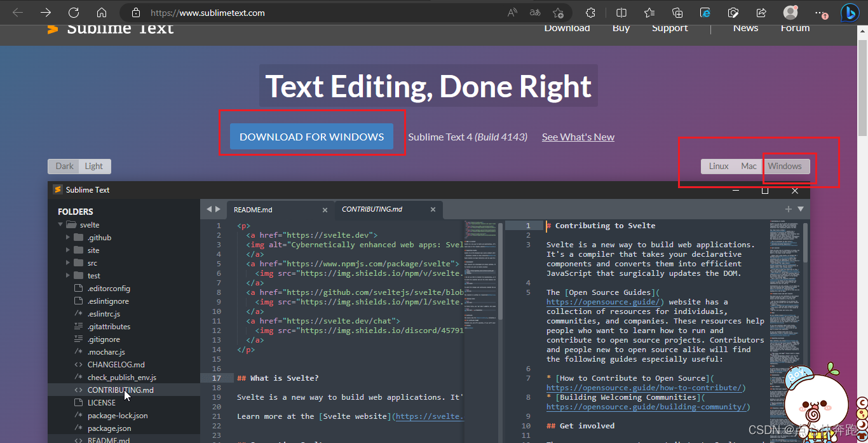
Task: Open the Extensions puzzle icon
Action: click(590, 13)
